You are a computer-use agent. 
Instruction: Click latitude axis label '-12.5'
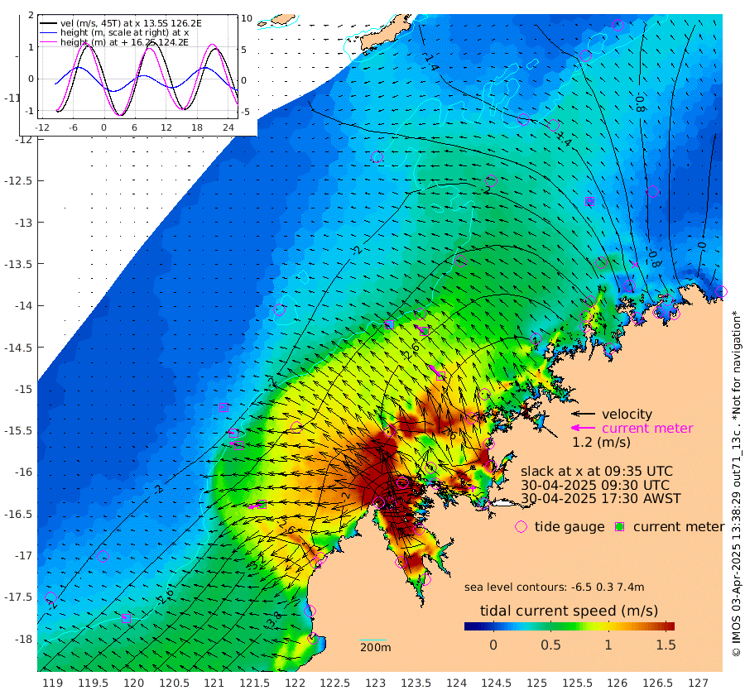click(x=18, y=181)
